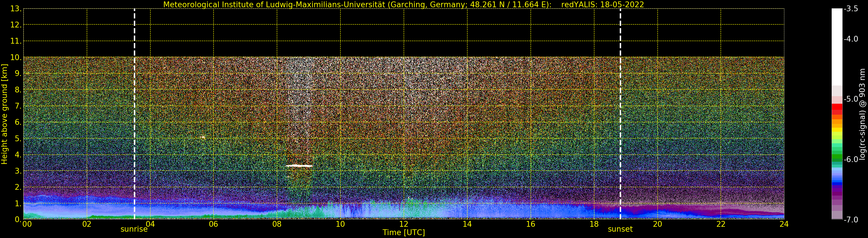Click the height axis tick '13.'
868x238 pixels.
pos(16,9)
